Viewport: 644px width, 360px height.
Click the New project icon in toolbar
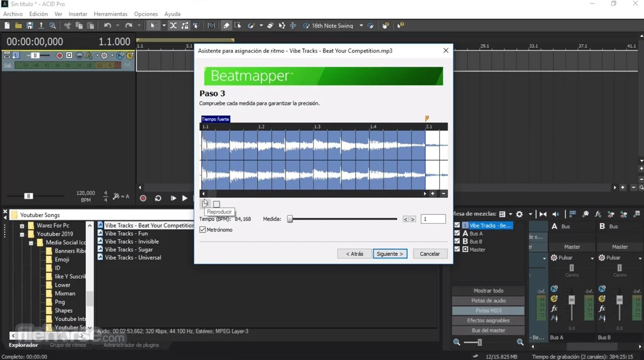(x=7, y=26)
